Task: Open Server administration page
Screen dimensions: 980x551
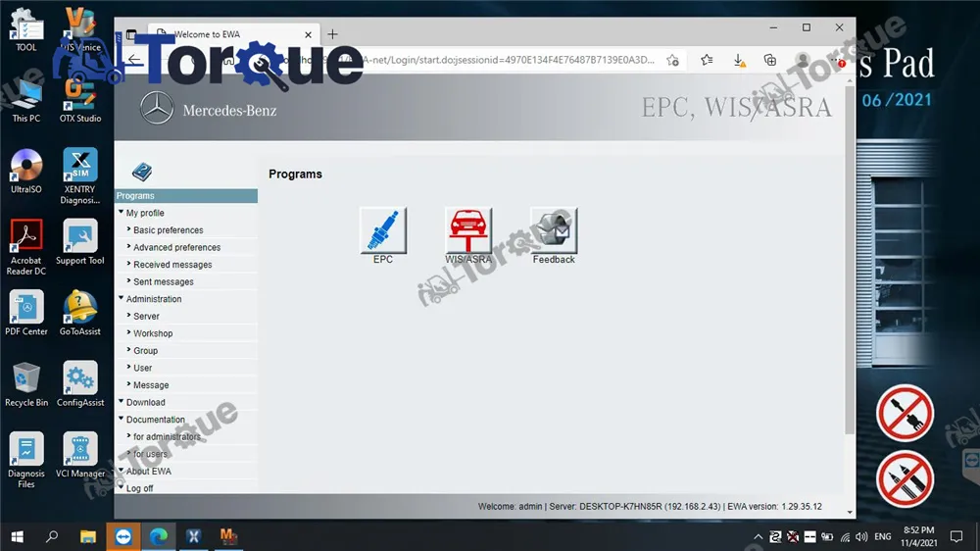Action: click(146, 317)
